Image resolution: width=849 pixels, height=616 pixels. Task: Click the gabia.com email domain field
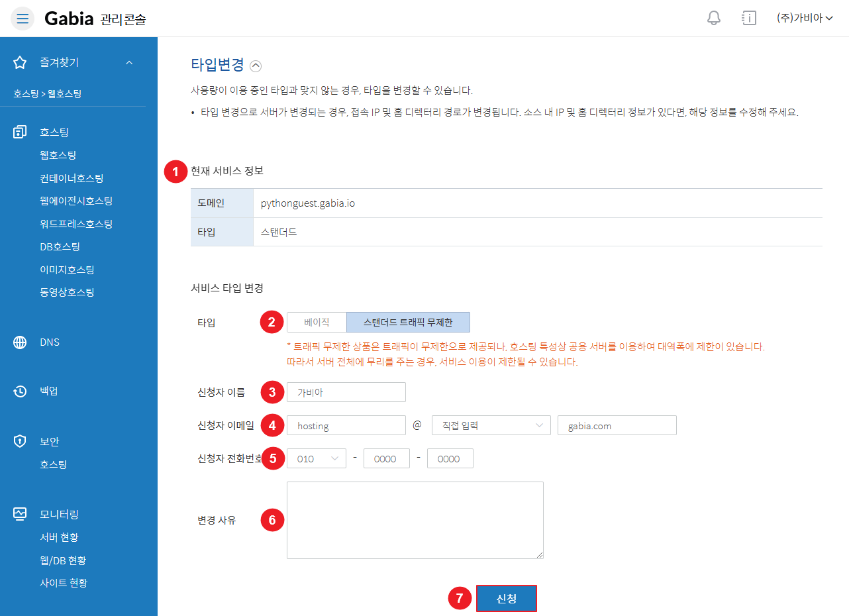[x=617, y=425]
